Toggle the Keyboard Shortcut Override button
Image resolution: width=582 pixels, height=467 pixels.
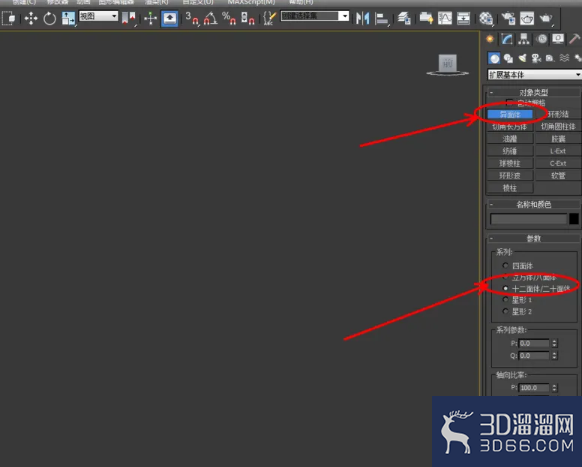coord(170,18)
